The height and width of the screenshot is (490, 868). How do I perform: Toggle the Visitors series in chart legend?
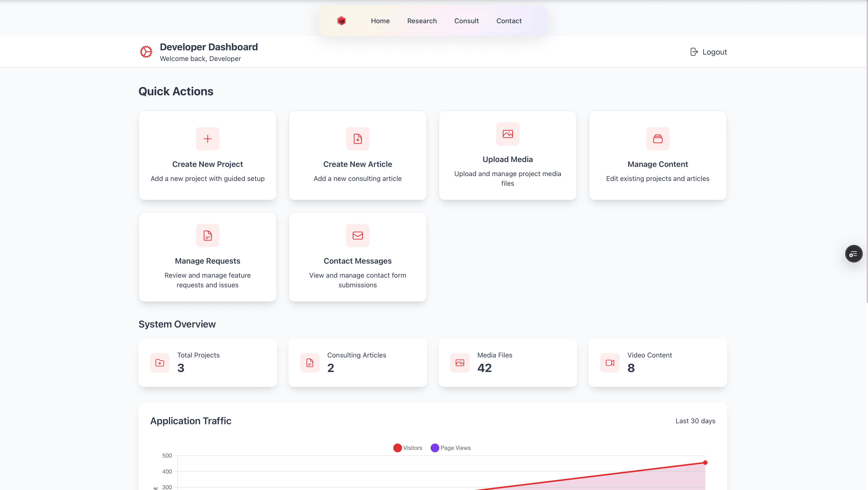tap(407, 448)
